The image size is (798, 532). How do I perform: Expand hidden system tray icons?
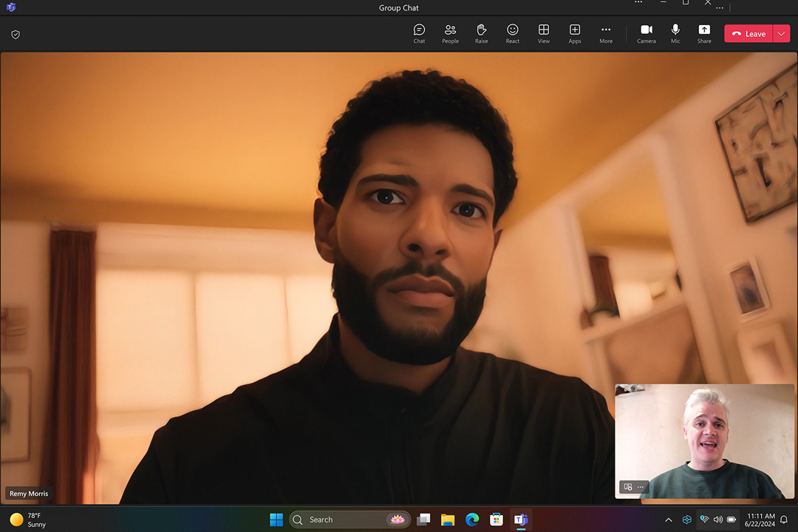coord(669,519)
